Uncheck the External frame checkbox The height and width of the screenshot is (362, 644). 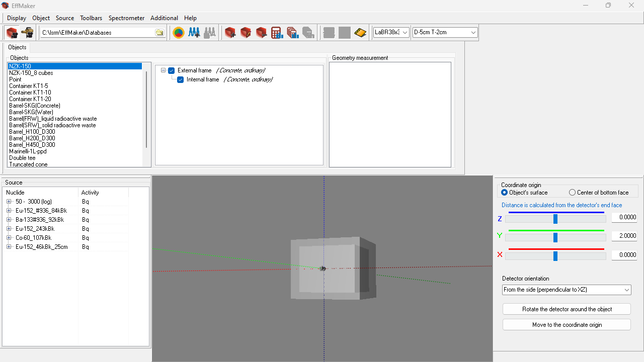pyautogui.click(x=172, y=71)
